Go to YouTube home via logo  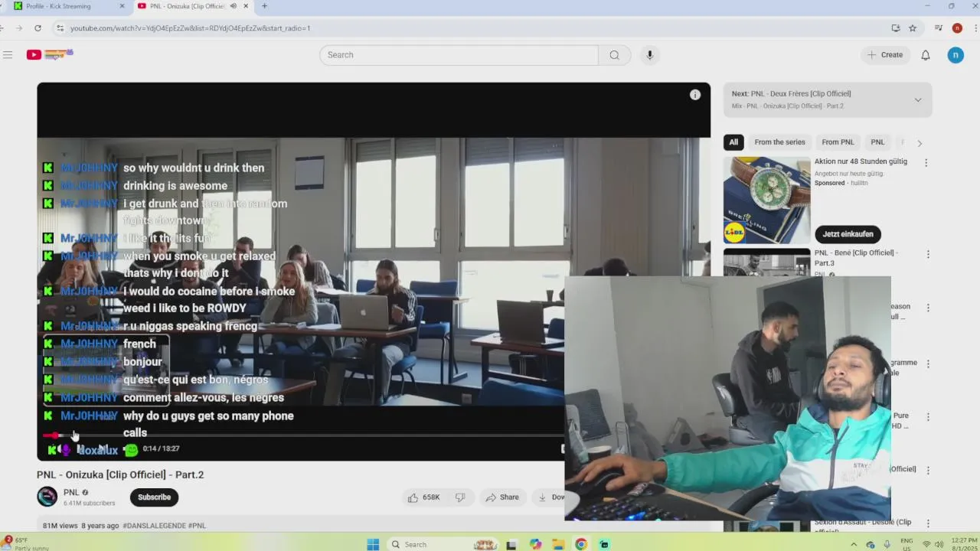coord(49,54)
